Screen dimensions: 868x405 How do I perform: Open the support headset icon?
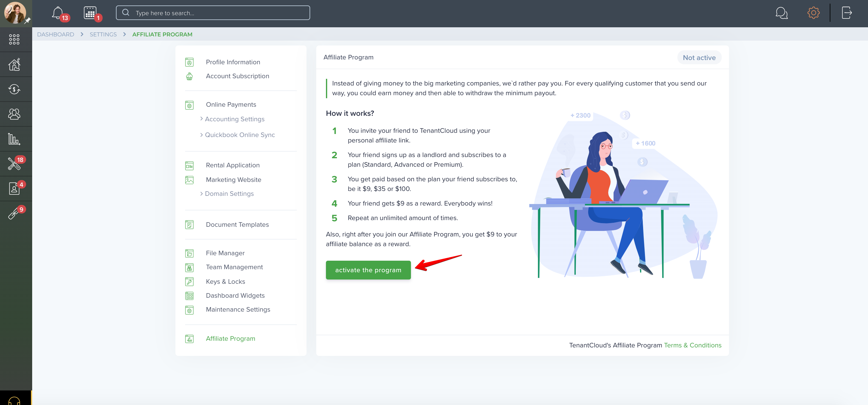(14, 401)
